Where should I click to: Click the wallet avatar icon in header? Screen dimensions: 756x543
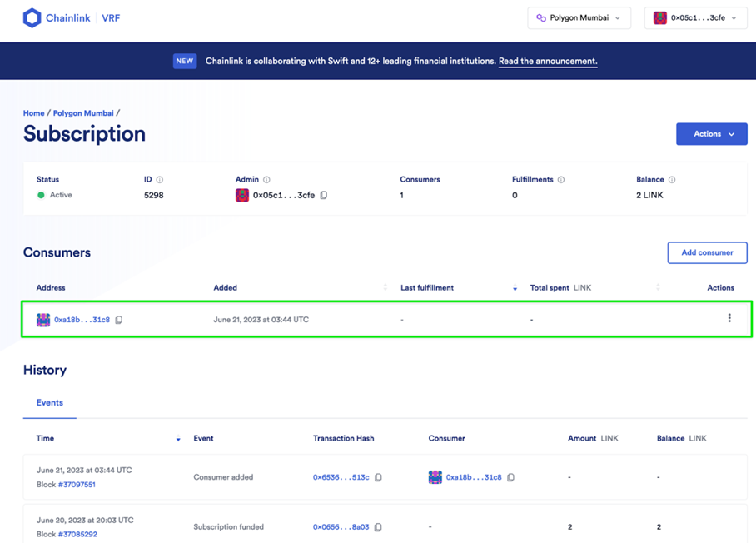(659, 17)
